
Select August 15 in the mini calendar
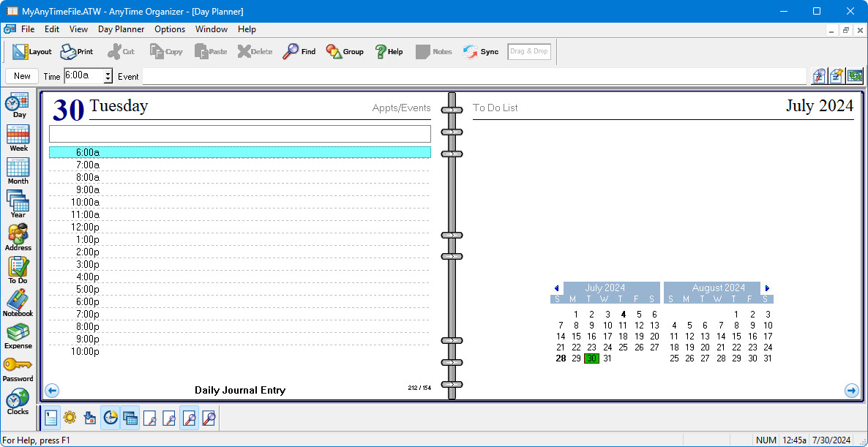pyautogui.click(x=736, y=337)
